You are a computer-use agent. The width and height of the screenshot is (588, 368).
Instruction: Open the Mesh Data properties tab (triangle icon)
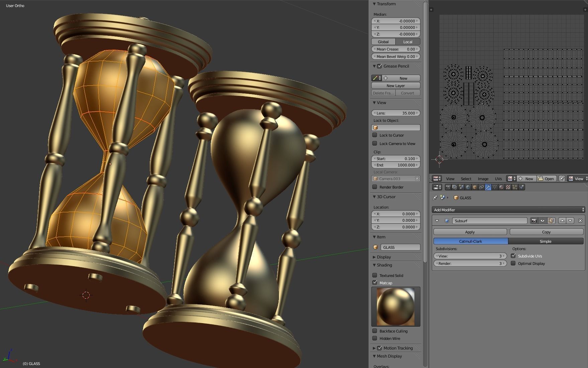click(x=495, y=187)
